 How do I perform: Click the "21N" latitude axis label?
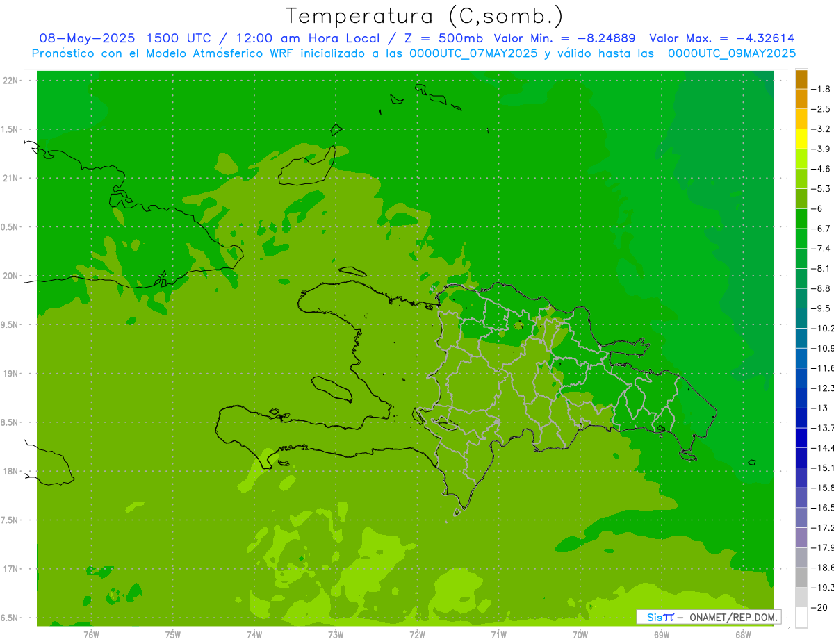(10, 178)
